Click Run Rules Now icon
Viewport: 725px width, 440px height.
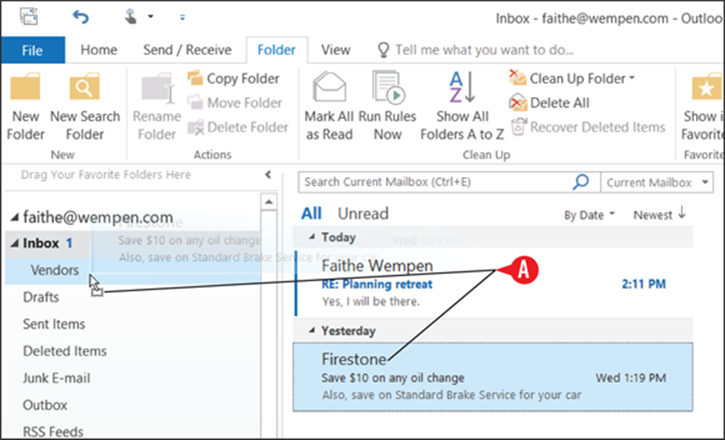coord(388,87)
